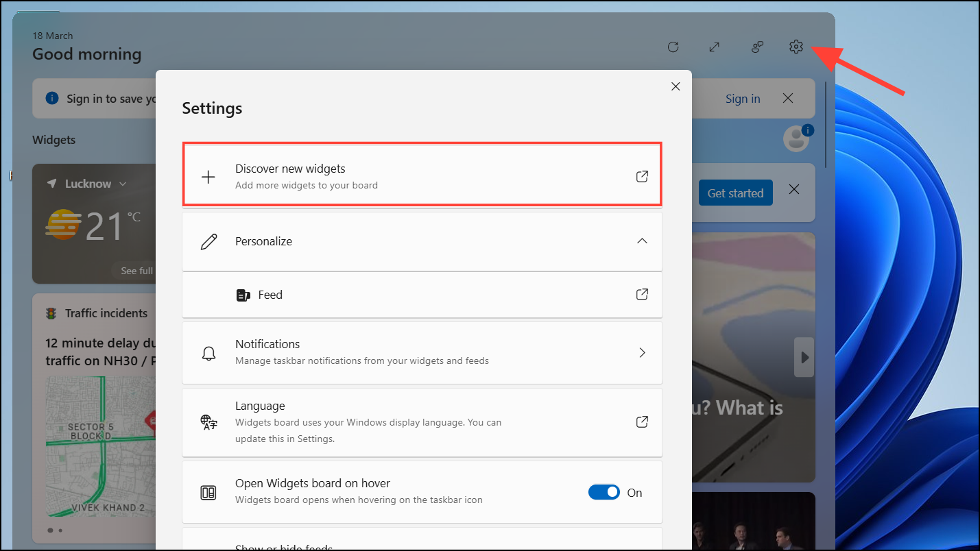980x551 pixels.
Task: Dismiss the Sign in banner with its X
Action: click(787, 98)
